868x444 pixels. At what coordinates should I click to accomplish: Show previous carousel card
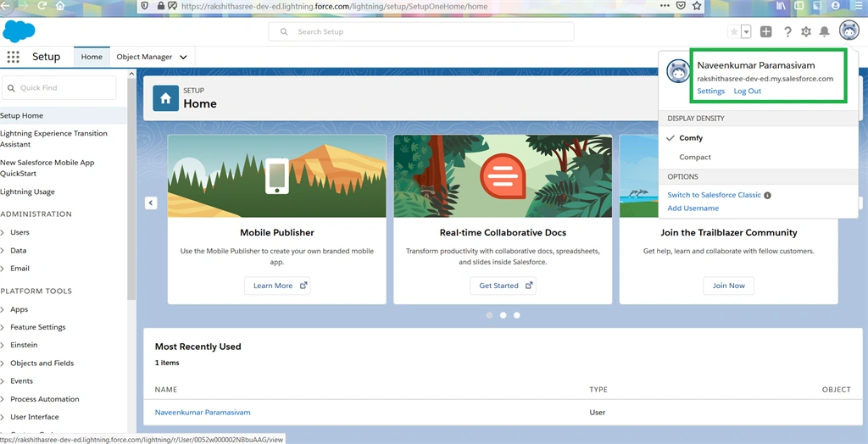click(152, 203)
